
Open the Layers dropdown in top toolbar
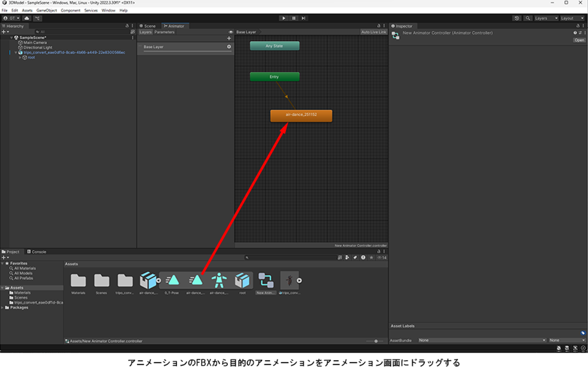coord(546,18)
